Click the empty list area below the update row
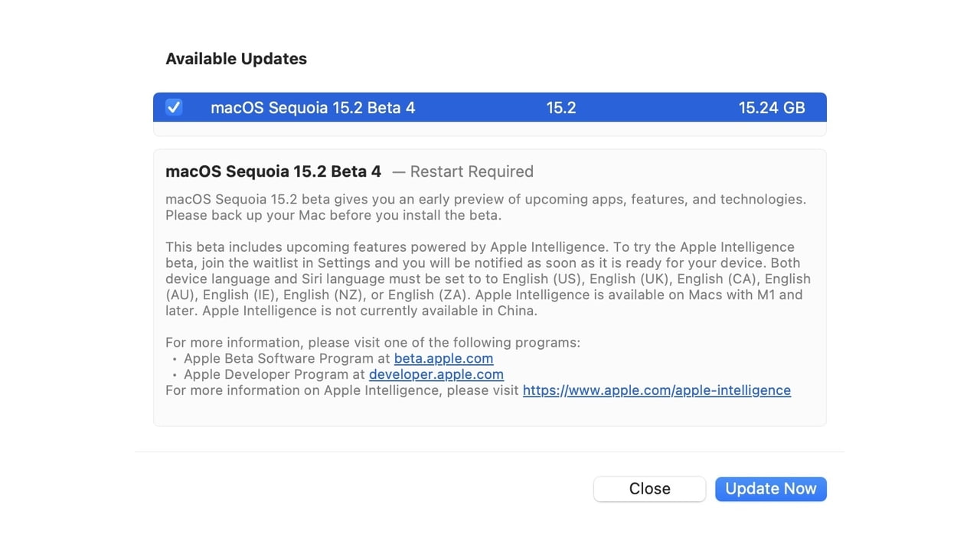Image resolution: width=980 pixels, height=551 pixels. point(489,129)
